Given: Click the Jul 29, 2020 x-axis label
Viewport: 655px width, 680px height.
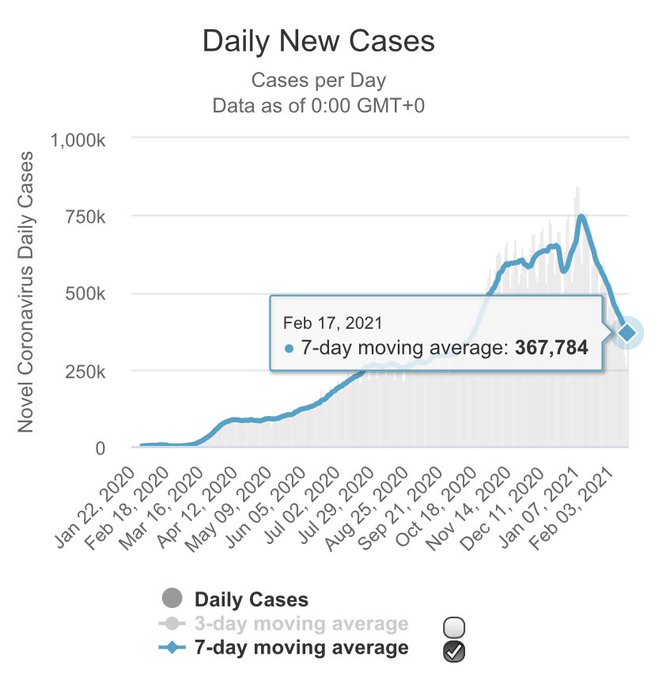Looking at the screenshot, I should click(x=336, y=505).
